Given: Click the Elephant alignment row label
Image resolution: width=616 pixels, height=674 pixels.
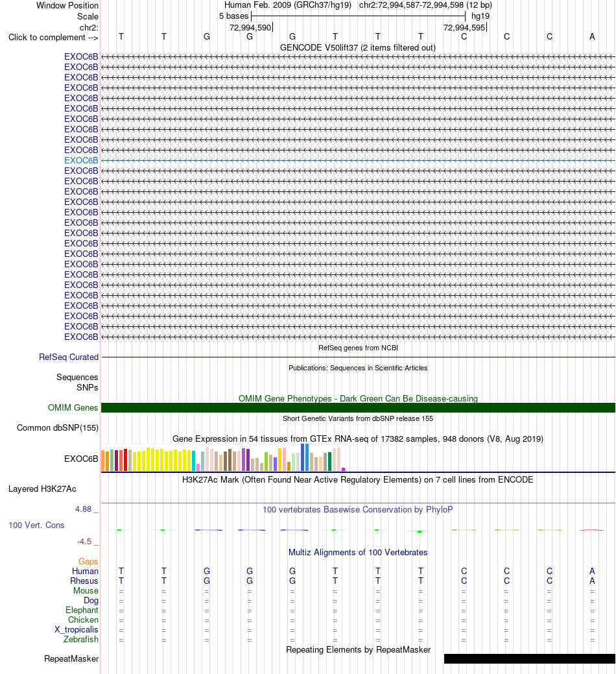Looking at the screenshot, I should coord(82,610).
